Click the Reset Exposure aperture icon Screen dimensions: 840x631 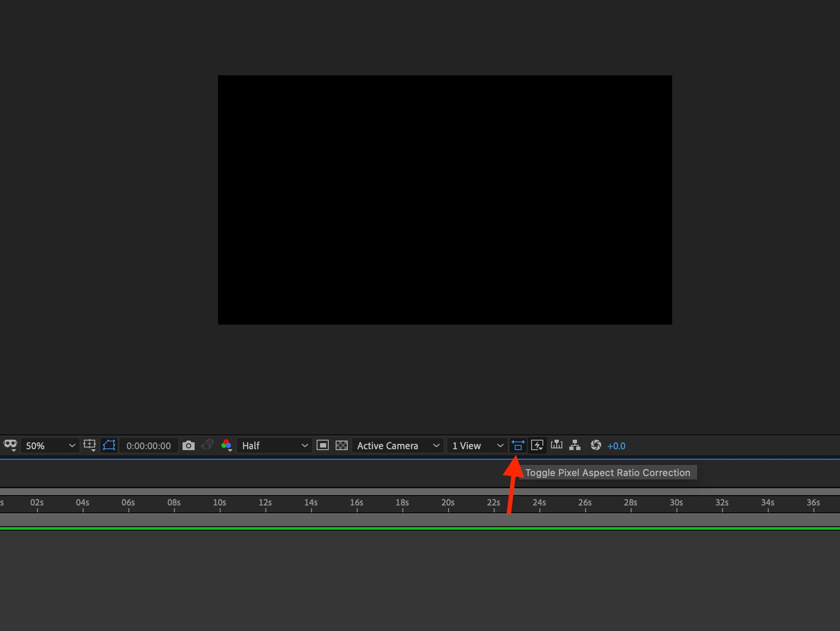(x=596, y=445)
